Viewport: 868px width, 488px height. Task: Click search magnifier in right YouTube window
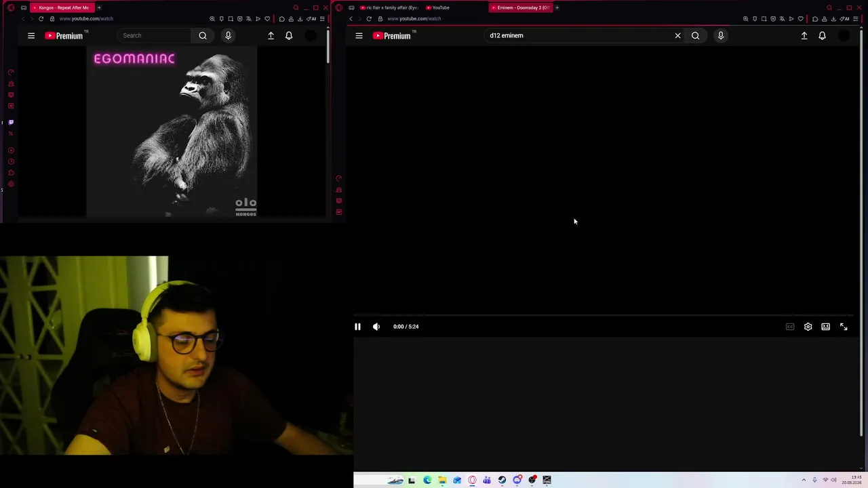(695, 35)
